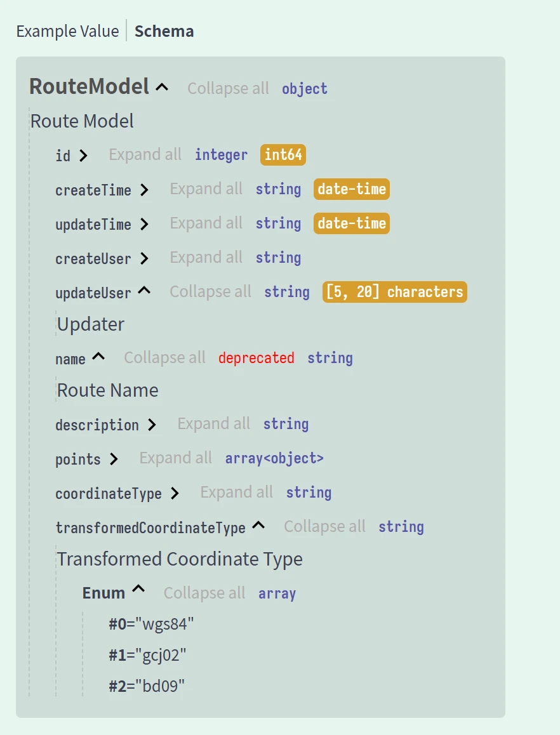Screen dimensions: 560x735
Task: Expand the createUser property chevron
Action: 144,258
